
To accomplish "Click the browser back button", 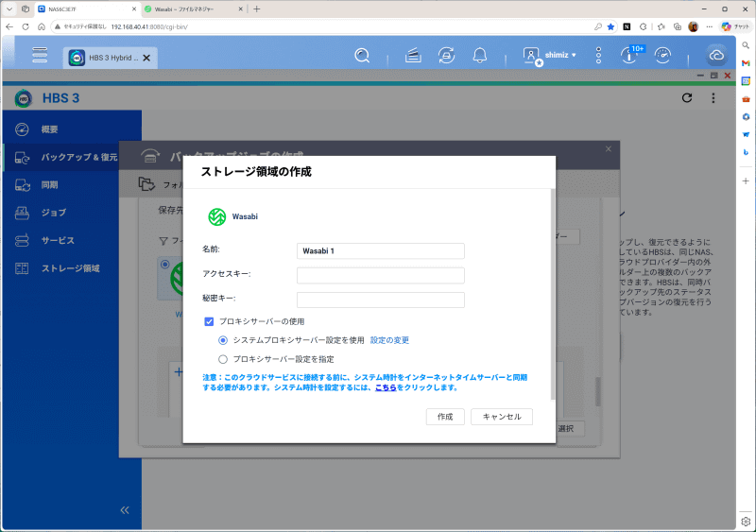I will [x=9, y=27].
